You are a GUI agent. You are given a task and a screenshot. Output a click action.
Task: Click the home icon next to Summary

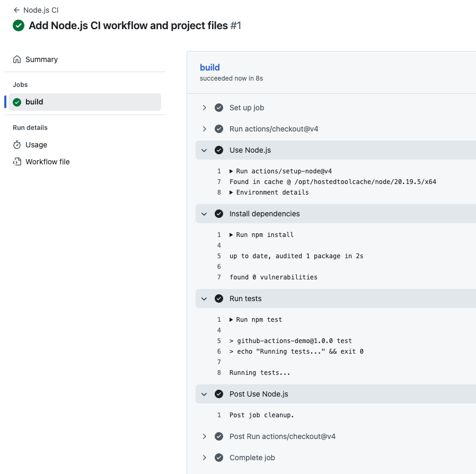18,59
